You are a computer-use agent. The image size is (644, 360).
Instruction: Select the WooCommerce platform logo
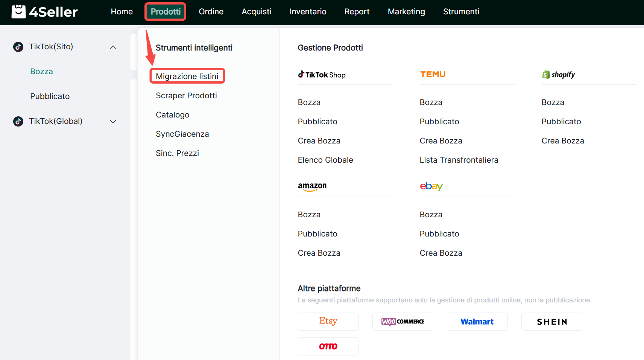pos(402,321)
